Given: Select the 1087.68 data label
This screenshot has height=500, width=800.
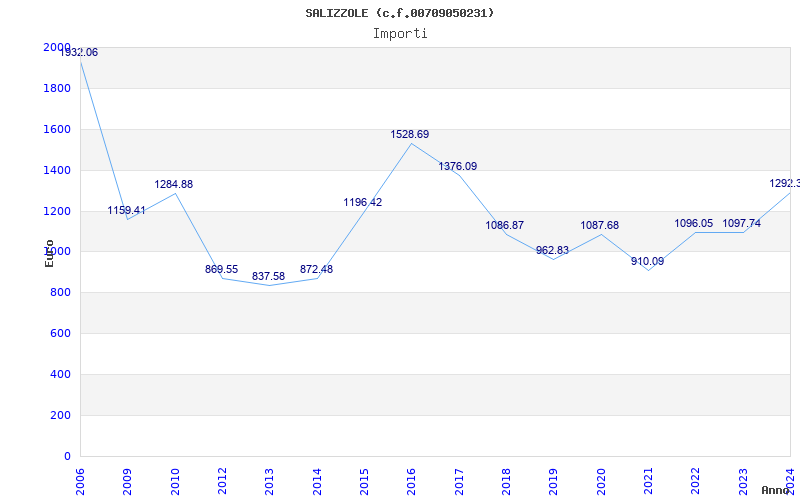Looking at the screenshot, I should (x=600, y=226).
